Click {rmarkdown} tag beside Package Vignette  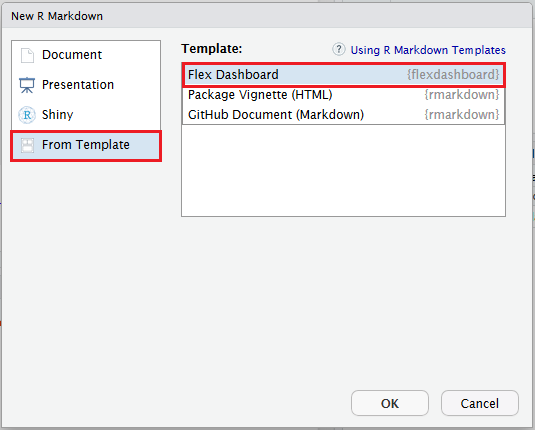click(462, 95)
